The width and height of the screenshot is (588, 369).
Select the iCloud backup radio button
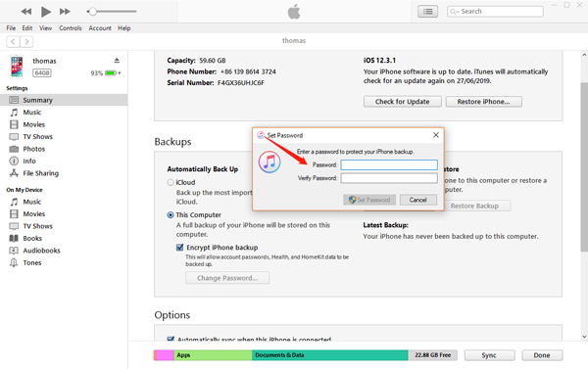[x=171, y=182]
